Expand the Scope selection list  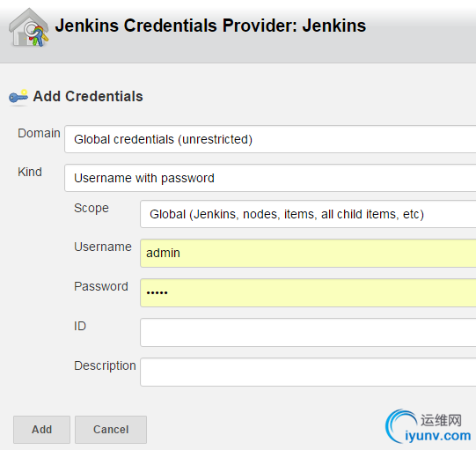point(308,214)
